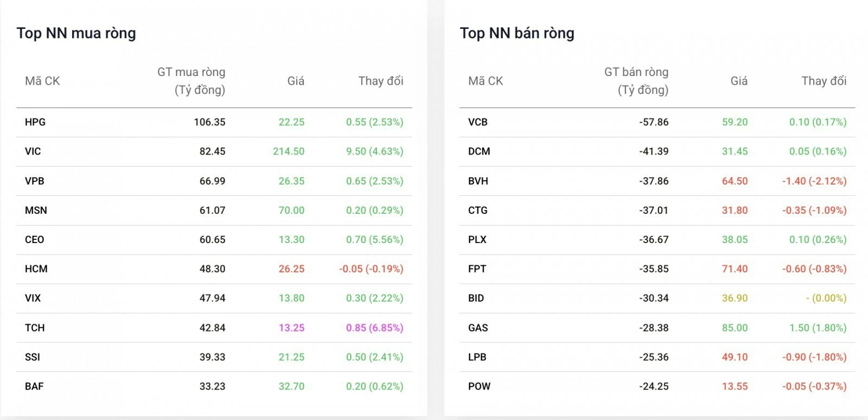Select VIC change value 9.50 (4.63%)

375,151
